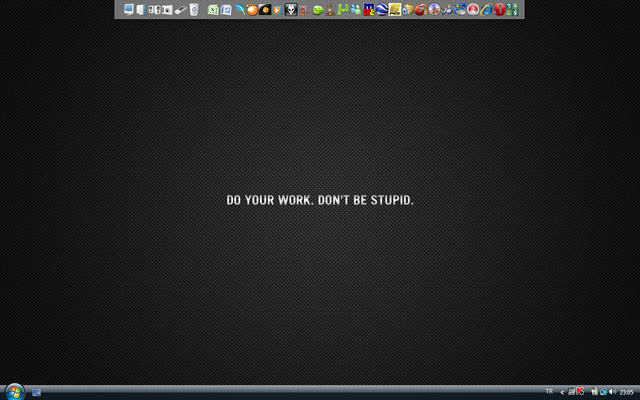Image resolution: width=640 pixels, height=400 pixels.
Task: Open the gray device icon in system tray
Action: 571,392
